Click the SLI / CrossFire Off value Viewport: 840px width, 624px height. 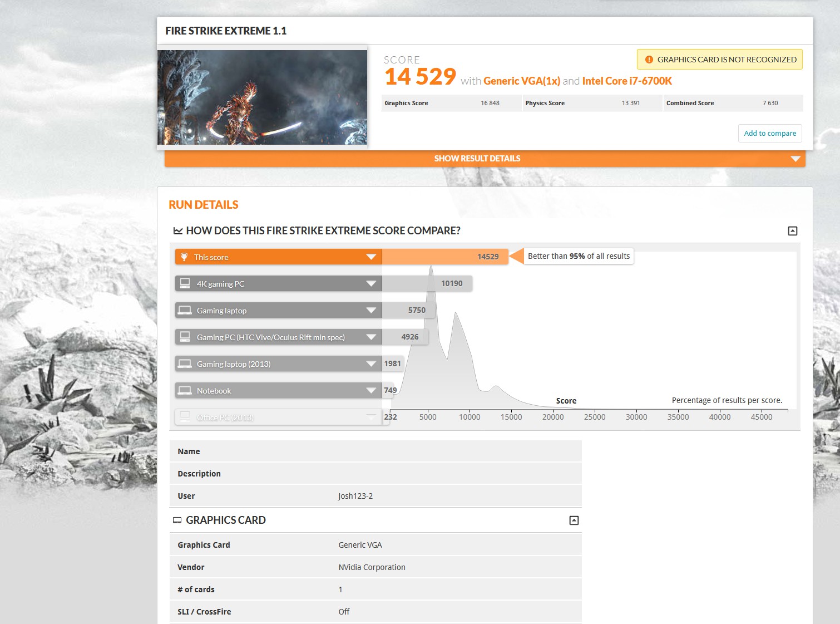point(344,612)
